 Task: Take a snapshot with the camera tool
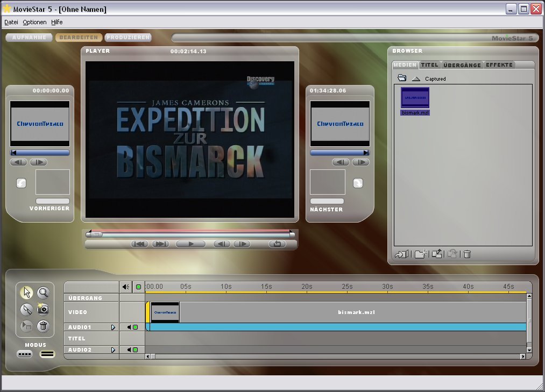43,309
